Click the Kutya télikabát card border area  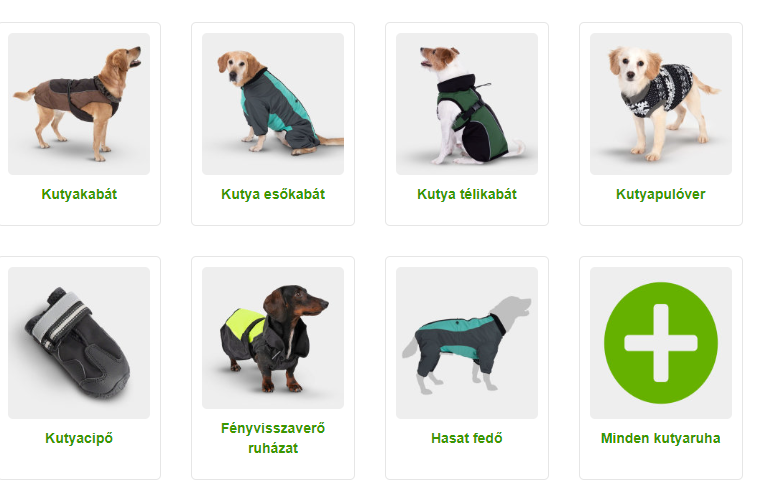click(467, 214)
